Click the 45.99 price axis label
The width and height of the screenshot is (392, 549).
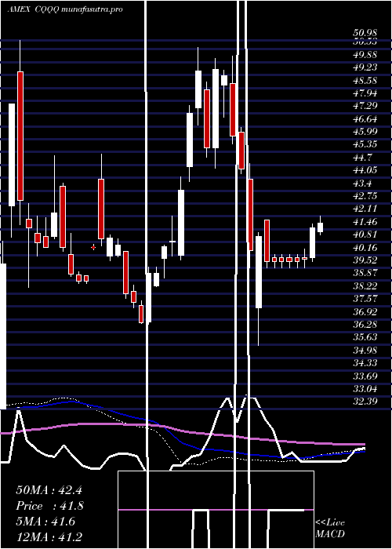(365, 132)
